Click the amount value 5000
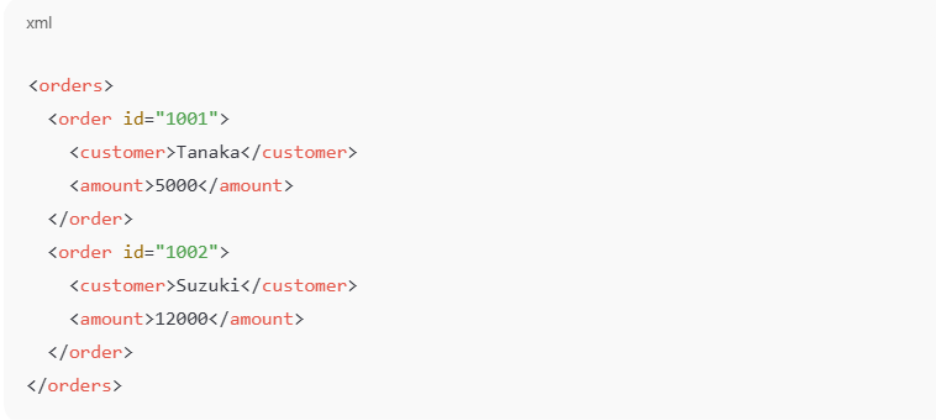This screenshot has height=420, width=936. pos(176,185)
